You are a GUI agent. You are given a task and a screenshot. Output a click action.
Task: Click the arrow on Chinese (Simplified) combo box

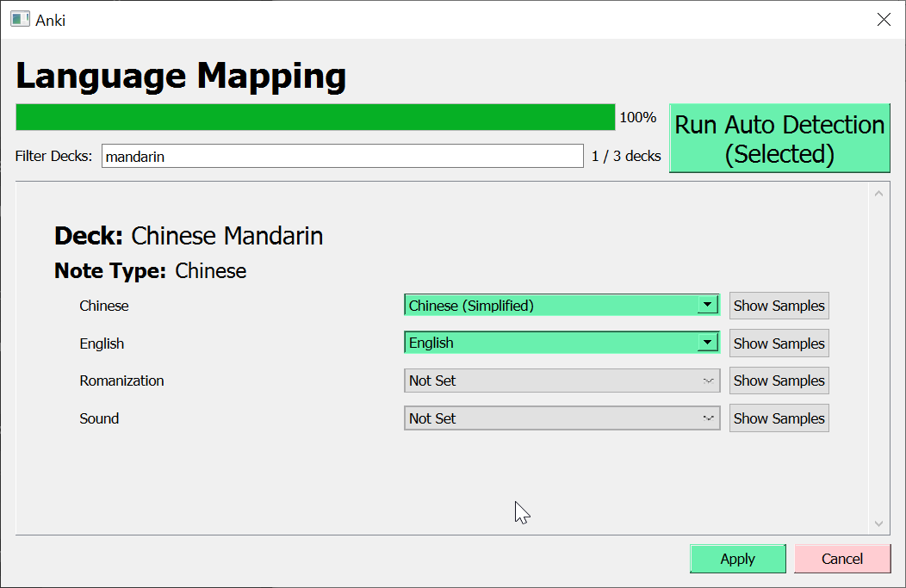(707, 305)
